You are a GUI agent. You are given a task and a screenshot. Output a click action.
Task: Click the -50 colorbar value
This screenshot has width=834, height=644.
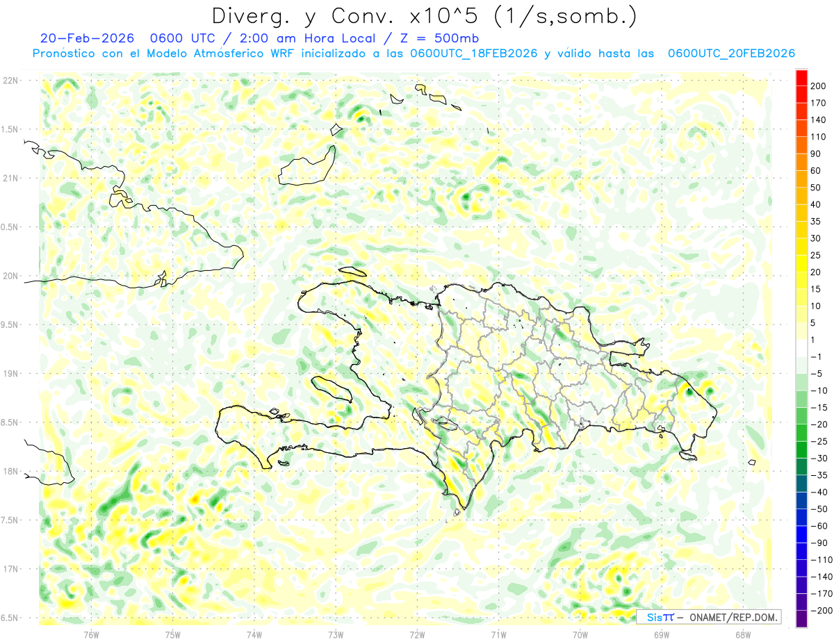coord(820,509)
